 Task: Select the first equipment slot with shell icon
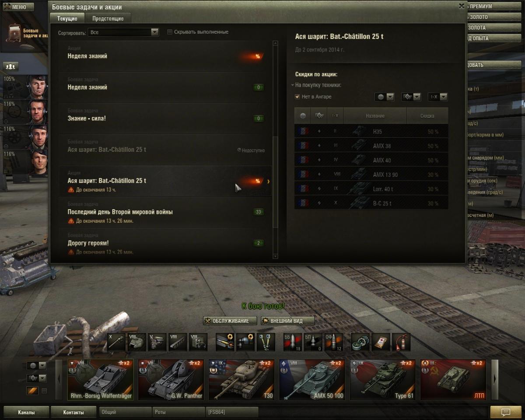(225, 342)
